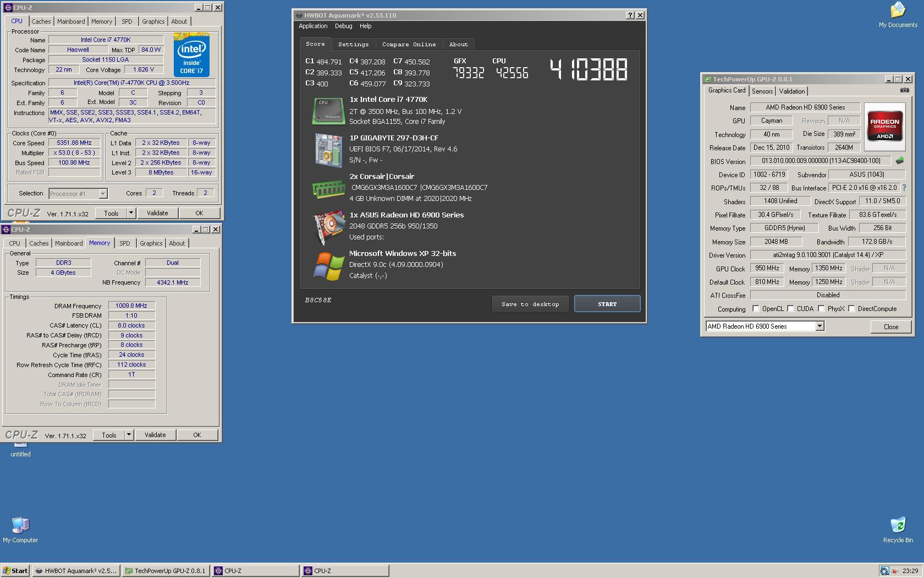This screenshot has height=578, width=924.
Task: Open the Graphics tab in bottom CPU-Z window
Action: click(x=151, y=243)
